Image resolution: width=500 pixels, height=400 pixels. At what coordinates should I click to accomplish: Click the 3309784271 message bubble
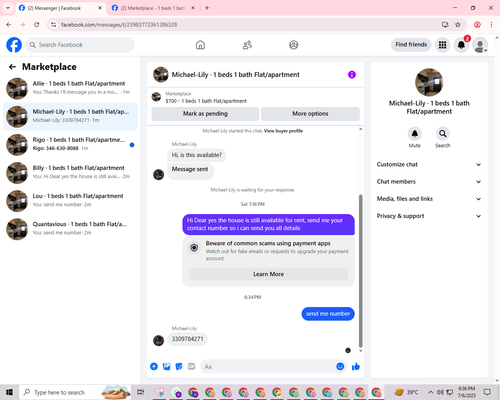[x=187, y=339]
